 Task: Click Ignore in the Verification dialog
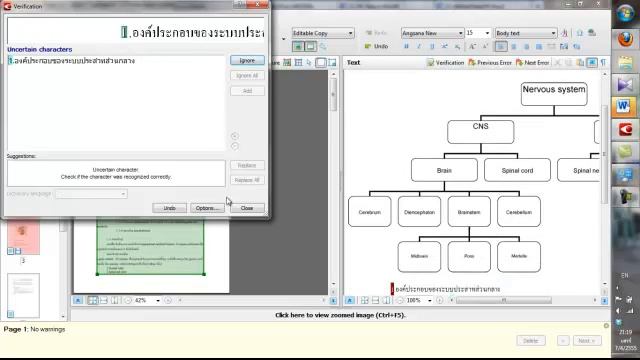[247, 60]
